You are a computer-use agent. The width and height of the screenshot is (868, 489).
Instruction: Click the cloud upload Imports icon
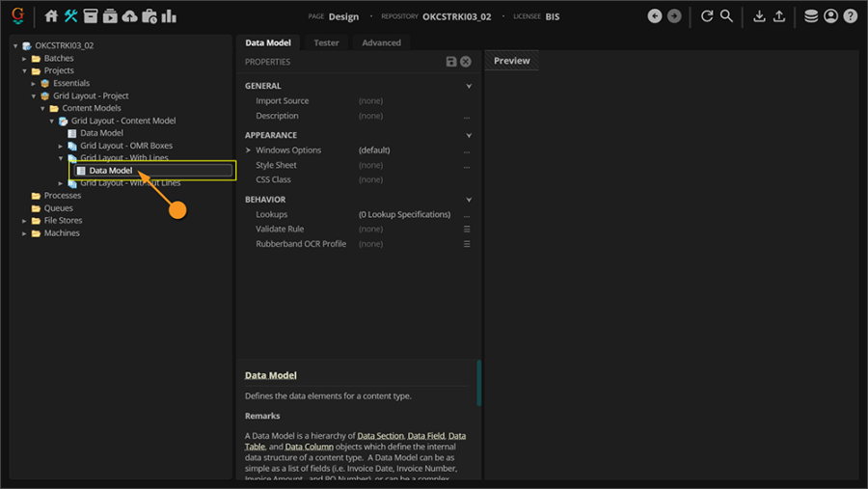[129, 16]
